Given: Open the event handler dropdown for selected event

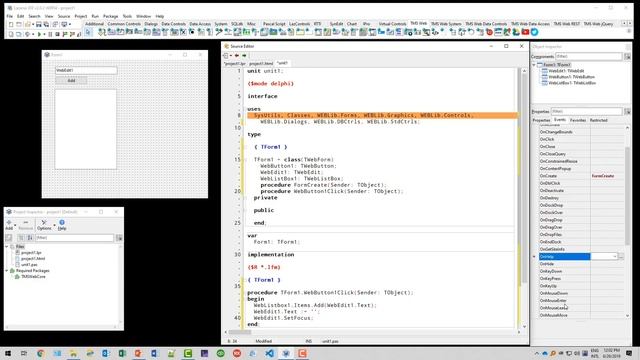Looking at the screenshot, I should tap(615, 256).
